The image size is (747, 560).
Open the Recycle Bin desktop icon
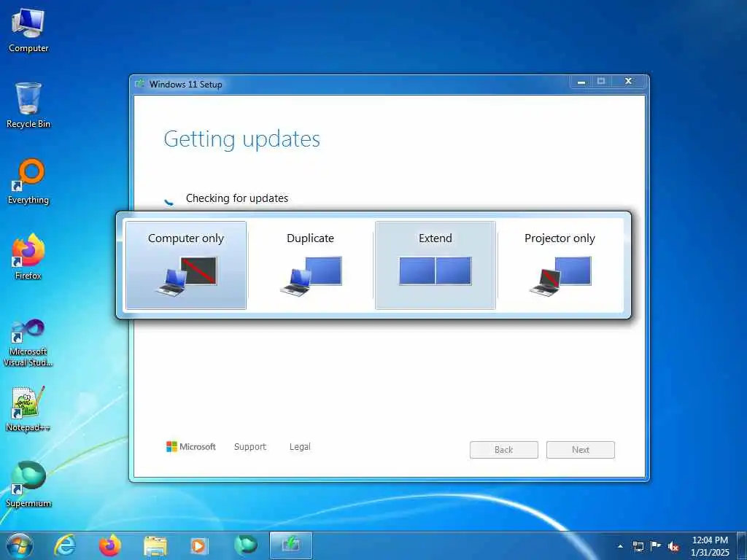(x=28, y=105)
